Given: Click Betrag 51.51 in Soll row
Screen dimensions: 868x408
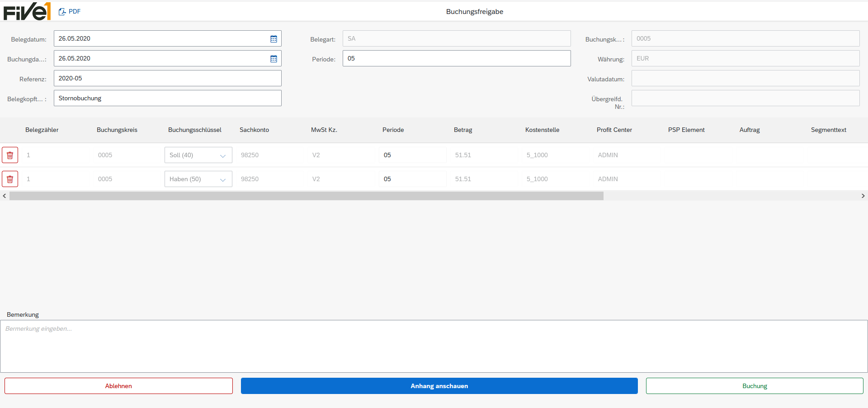Looking at the screenshot, I should [463, 155].
